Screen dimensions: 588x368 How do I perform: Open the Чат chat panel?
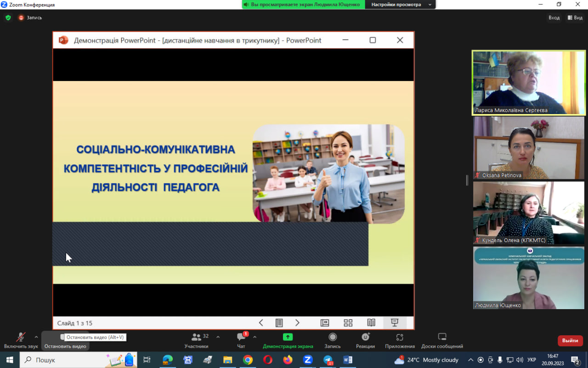[241, 339]
